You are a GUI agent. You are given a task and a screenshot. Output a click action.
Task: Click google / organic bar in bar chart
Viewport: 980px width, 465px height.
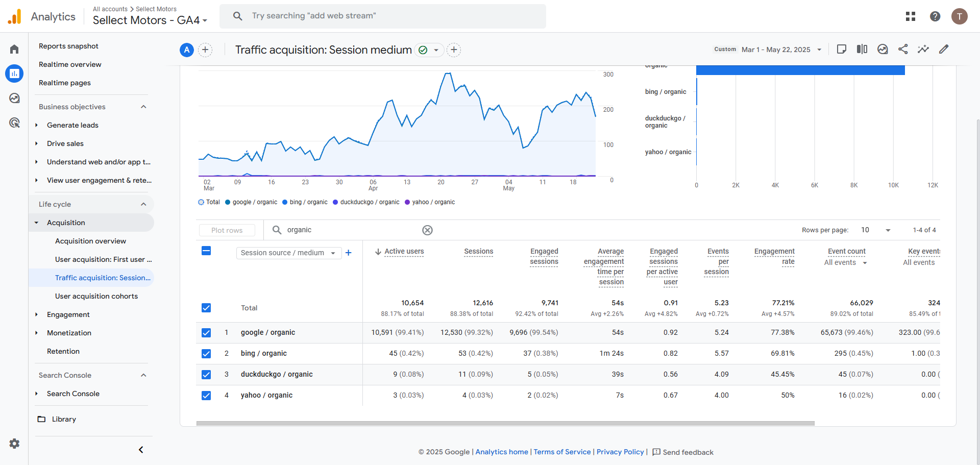(800, 70)
